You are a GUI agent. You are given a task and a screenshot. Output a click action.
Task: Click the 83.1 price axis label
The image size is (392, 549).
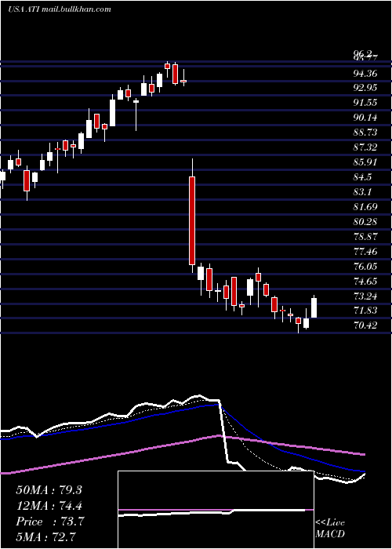362,192
